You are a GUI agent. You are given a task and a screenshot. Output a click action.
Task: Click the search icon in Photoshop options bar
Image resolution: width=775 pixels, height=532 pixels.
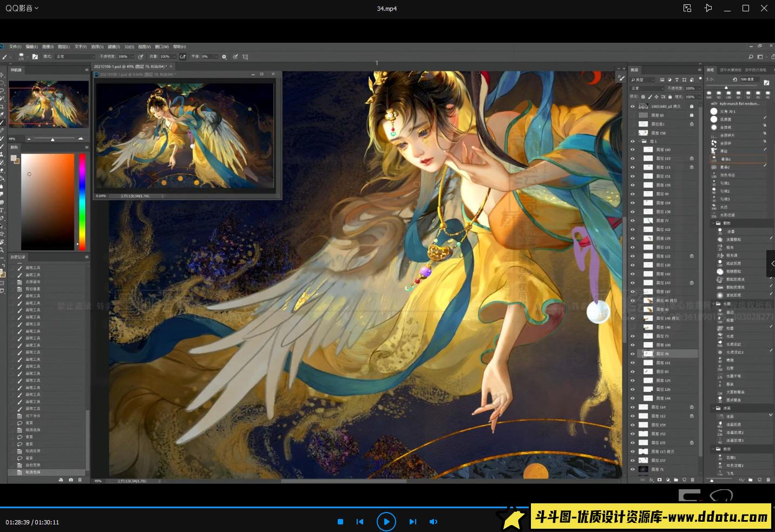pos(751,56)
